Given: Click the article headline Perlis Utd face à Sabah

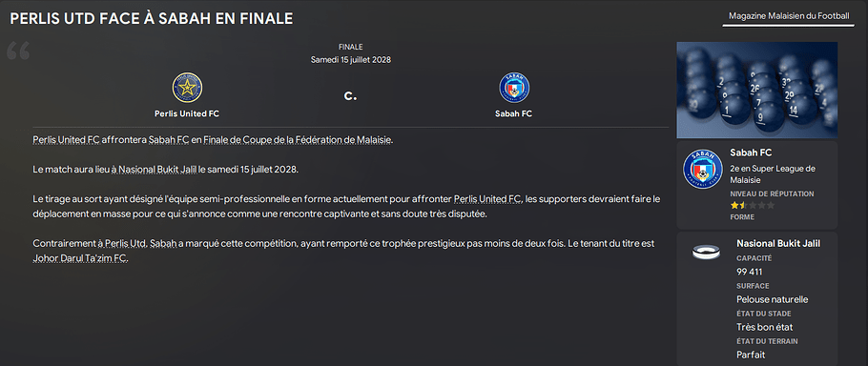Looking at the screenshot, I should click(152, 18).
